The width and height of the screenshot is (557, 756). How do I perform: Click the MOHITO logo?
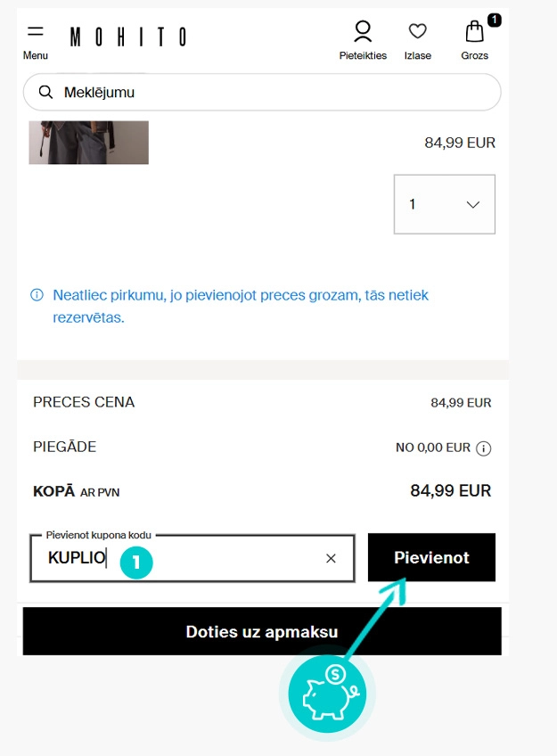click(x=127, y=37)
